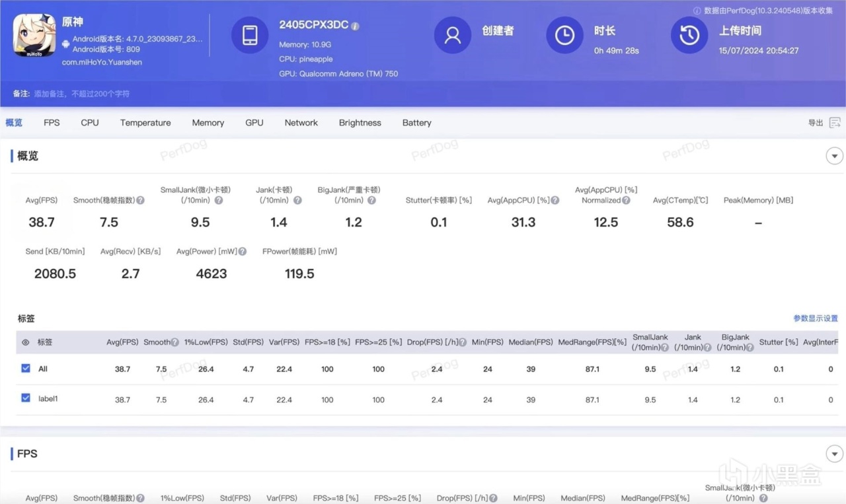
Task: Go to the GPU tab
Action: point(254,123)
